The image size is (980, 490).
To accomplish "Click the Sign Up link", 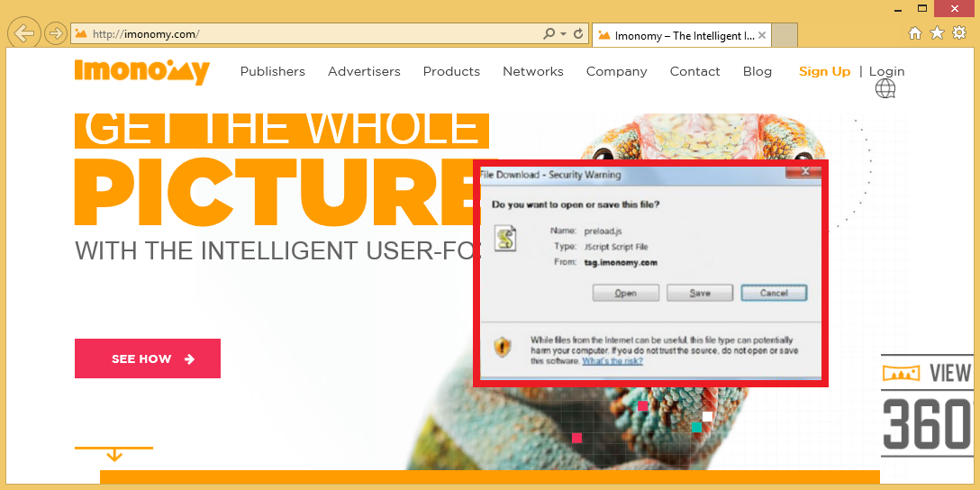I will 824,71.
